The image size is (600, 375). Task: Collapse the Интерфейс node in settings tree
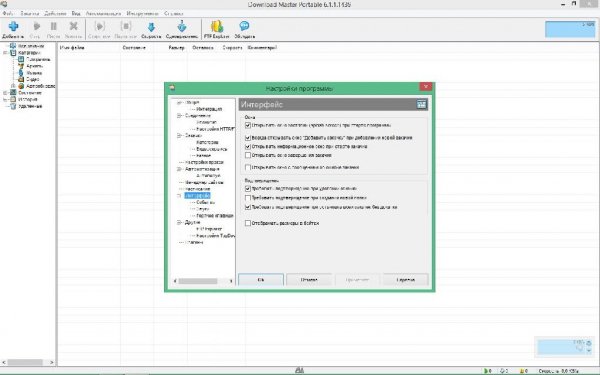pos(179,196)
